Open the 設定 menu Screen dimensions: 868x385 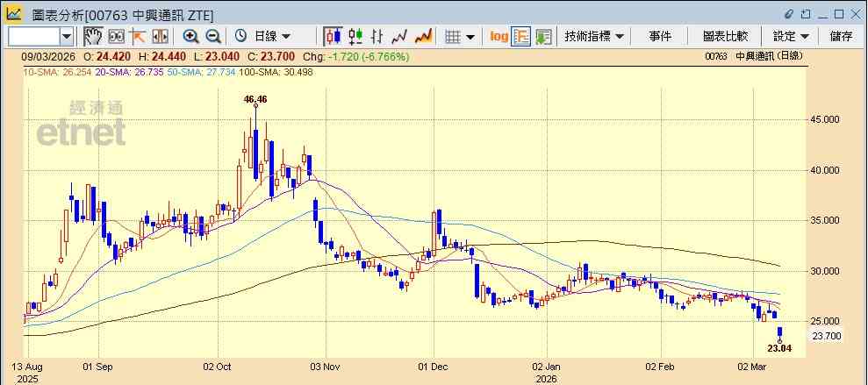click(791, 37)
